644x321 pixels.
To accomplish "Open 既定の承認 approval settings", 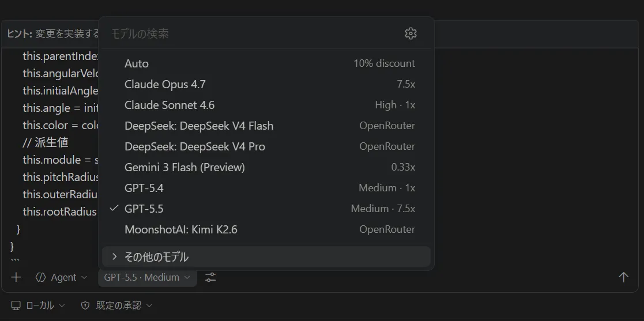I will click(x=116, y=305).
